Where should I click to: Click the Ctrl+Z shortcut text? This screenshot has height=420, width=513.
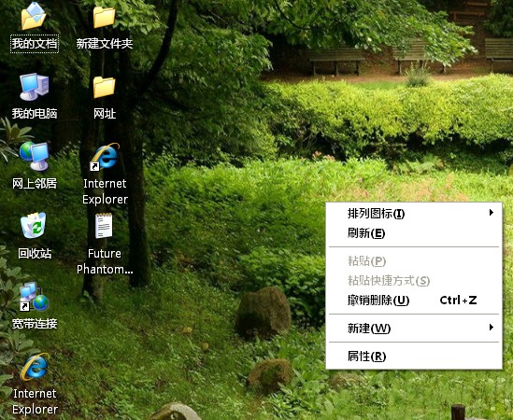click(458, 300)
